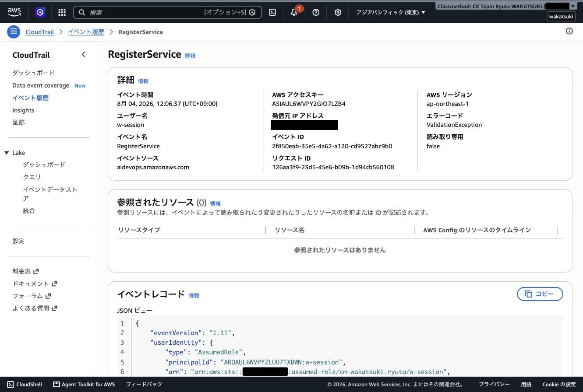Open フォーラム external link
The image size is (583, 392).
[x=32, y=296]
